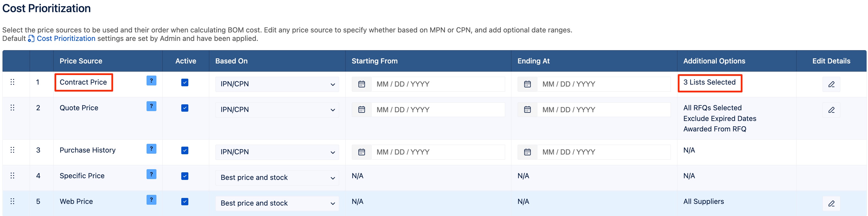This screenshot has width=868, height=216.
Task: Edit details of Contract Price row
Action: tap(831, 84)
